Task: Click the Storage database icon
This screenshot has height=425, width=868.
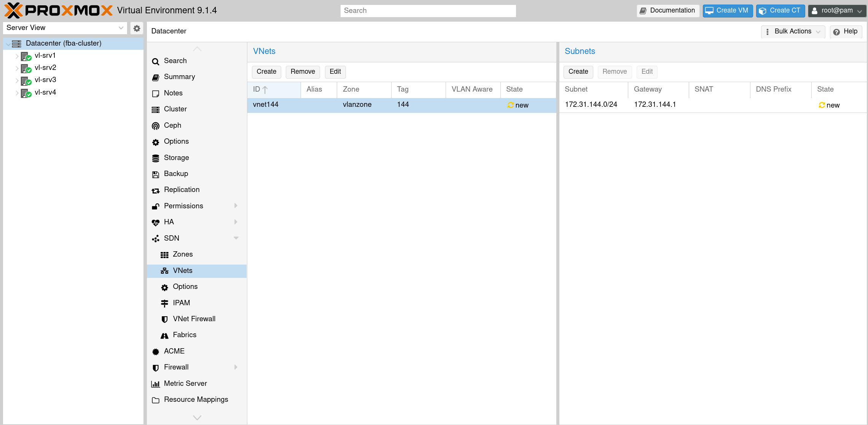Action: point(156,158)
